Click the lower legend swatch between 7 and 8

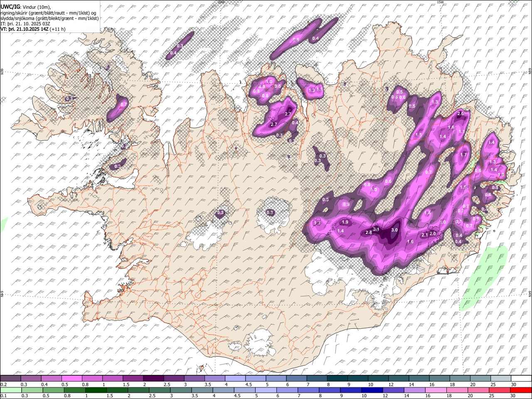309,390
